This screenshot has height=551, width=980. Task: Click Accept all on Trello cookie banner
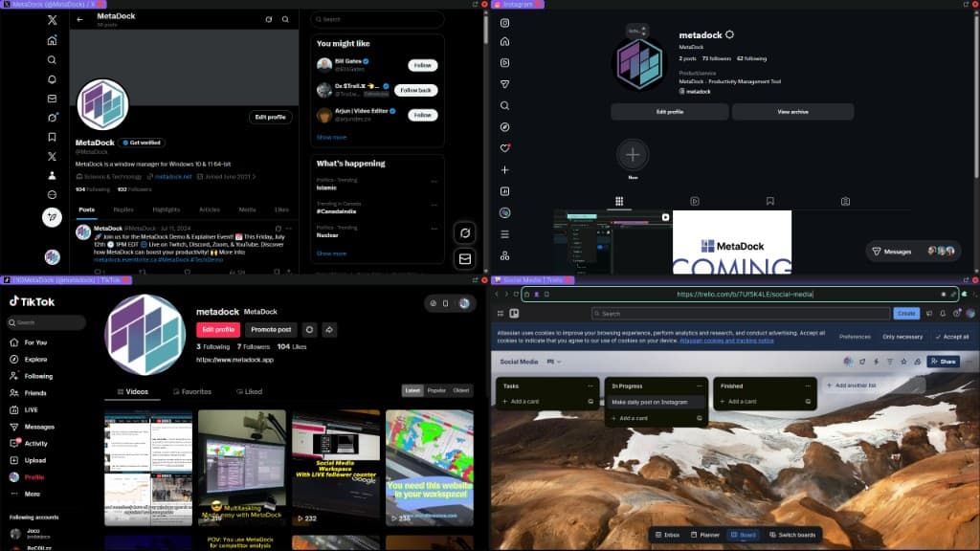pyautogui.click(x=950, y=337)
